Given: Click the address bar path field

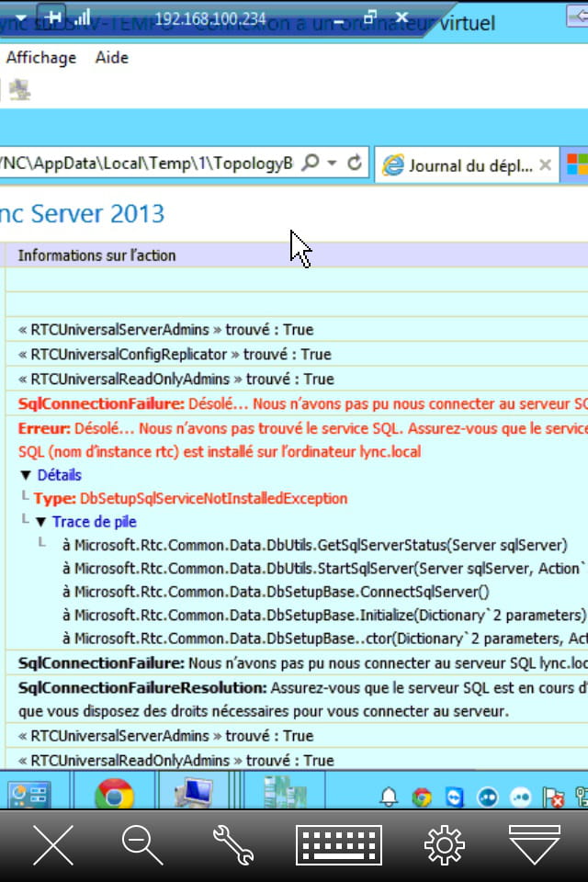Looking at the screenshot, I should click(147, 164).
